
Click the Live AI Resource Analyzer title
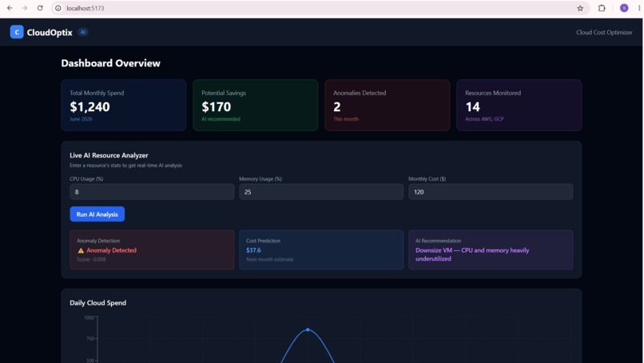point(109,155)
